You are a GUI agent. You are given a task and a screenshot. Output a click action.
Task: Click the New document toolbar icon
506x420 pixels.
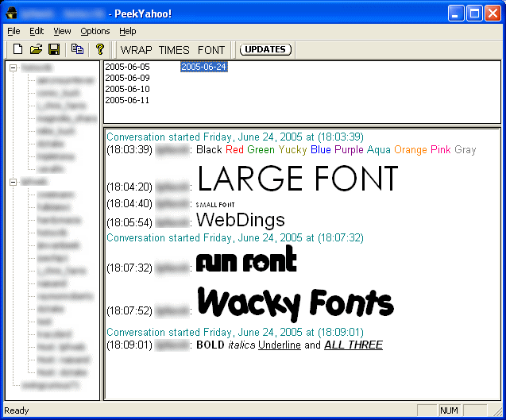(x=17, y=49)
